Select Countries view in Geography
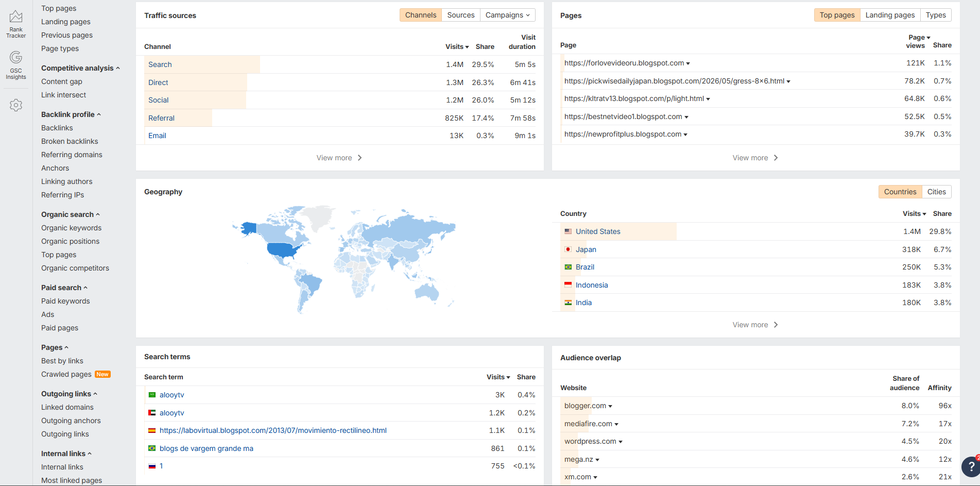Viewport: 980px width, 486px height. click(x=900, y=192)
